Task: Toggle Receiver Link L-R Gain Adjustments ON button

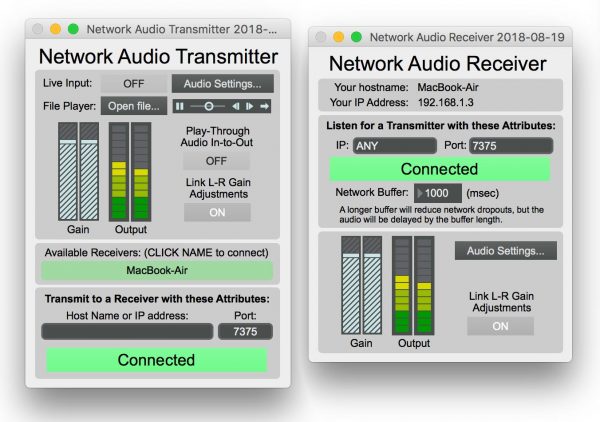Action: click(x=500, y=326)
